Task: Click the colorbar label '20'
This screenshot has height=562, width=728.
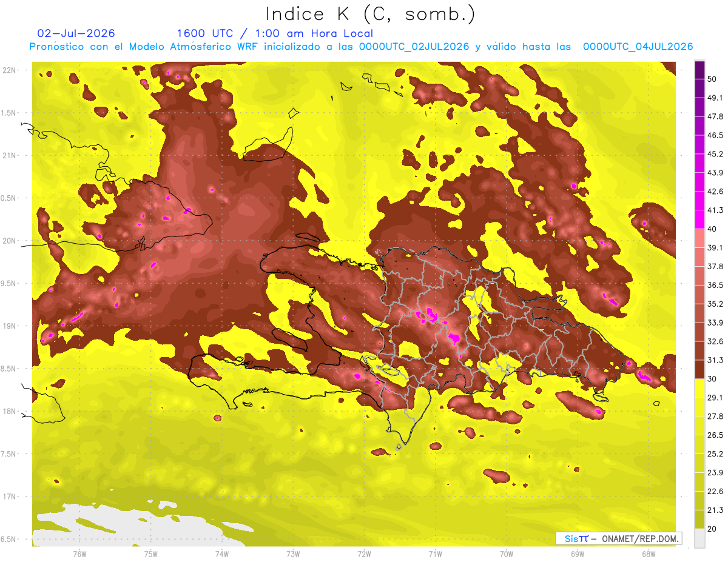Action: click(712, 529)
